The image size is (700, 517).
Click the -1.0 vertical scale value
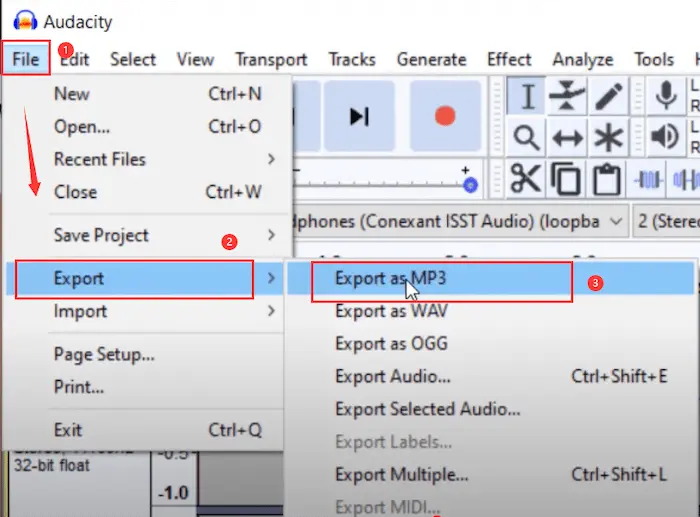pos(173,493)
